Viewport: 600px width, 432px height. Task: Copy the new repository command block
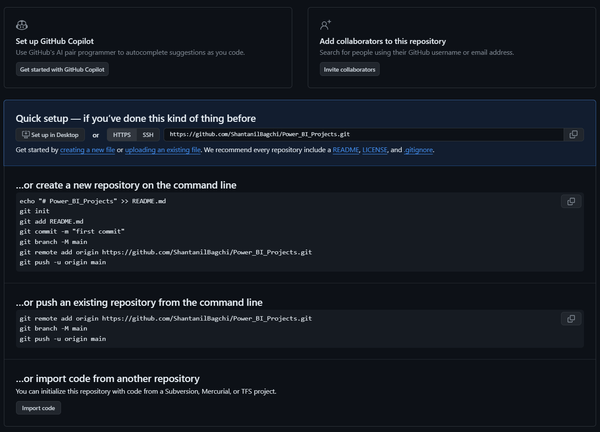tap(571, 201)
